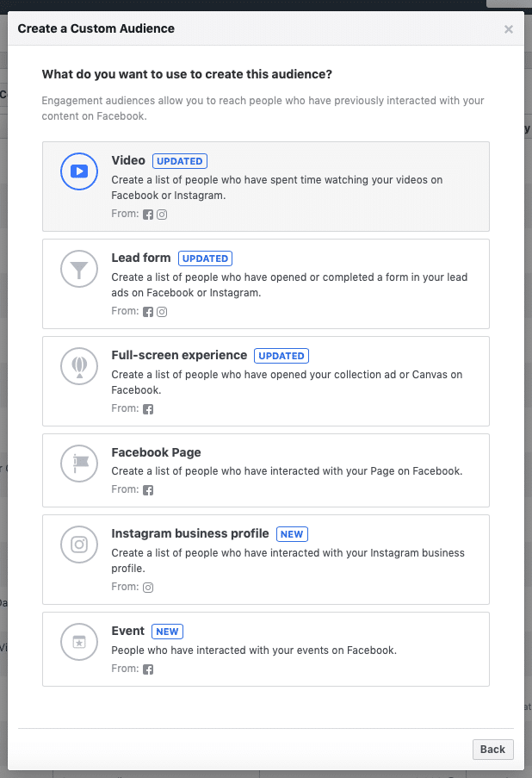Screen dimensions: 532x778
Task: Click Instagram source icon under Instagram business profile
Action: point(148,588)
